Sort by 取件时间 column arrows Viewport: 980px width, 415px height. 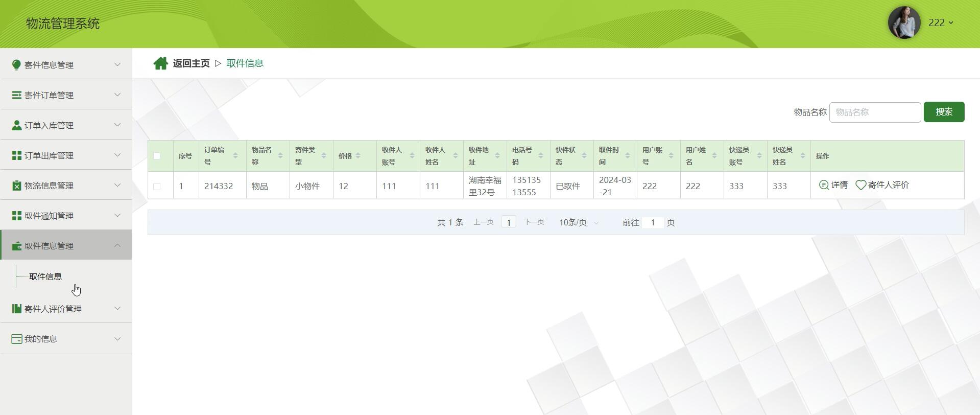(627, 155)
